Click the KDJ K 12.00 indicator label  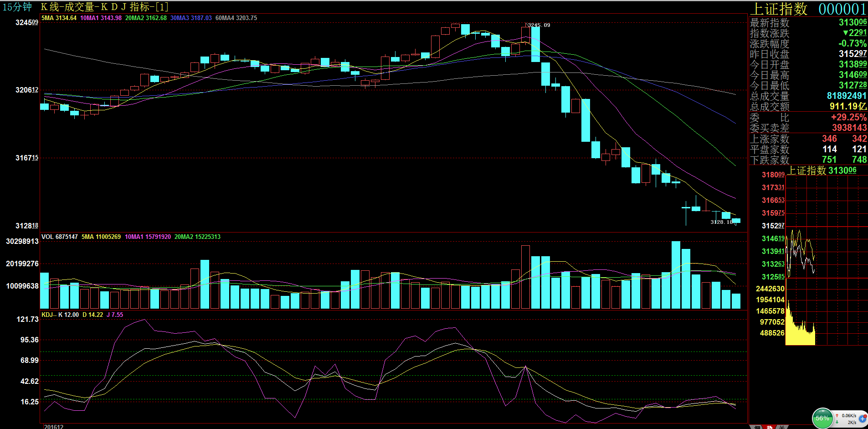[x=60, y=315]
